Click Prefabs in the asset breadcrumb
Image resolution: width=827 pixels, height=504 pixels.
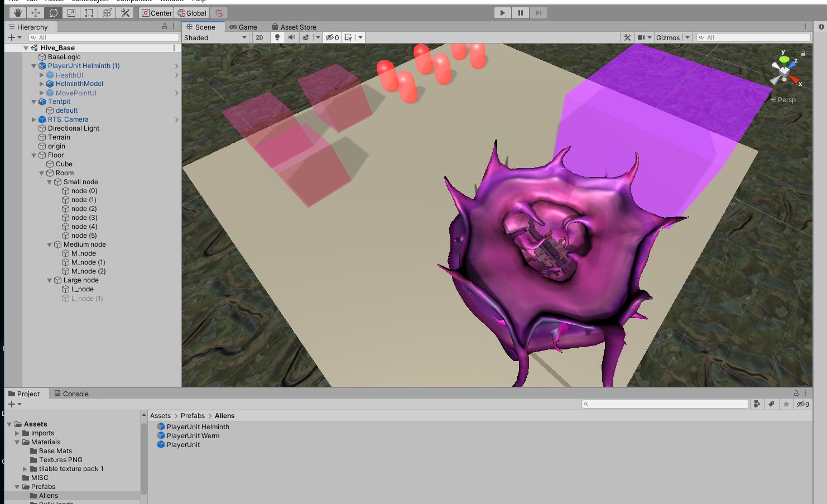pos(193,416)
